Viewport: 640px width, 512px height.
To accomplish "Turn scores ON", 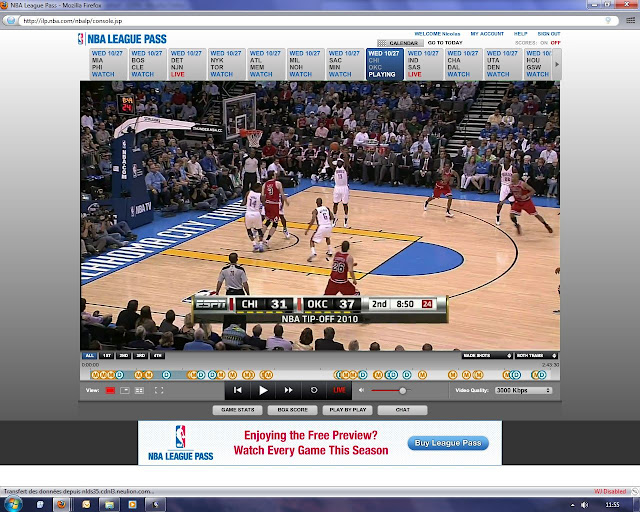I will pyautogui.click(x=544, y=42).
